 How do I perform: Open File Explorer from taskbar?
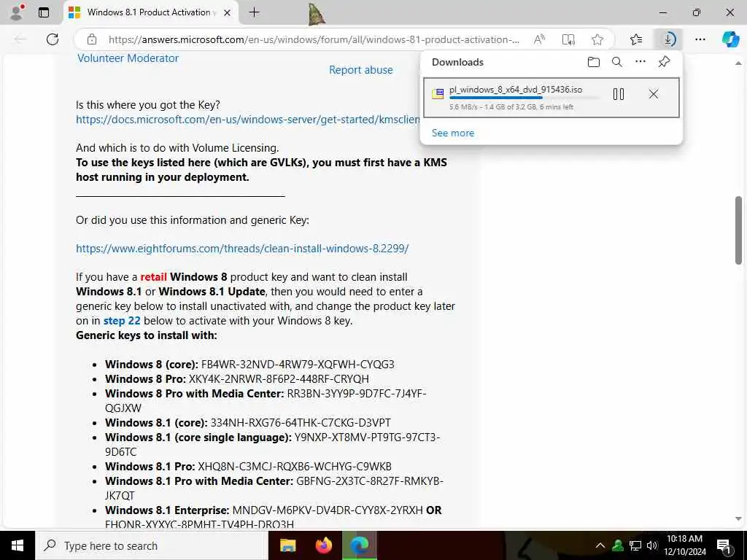pos(287,545)
